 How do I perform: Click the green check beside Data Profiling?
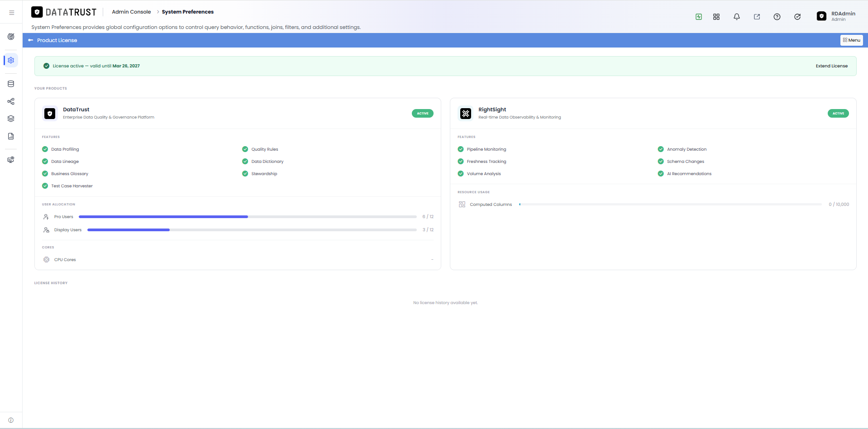(x=45, y=149)
